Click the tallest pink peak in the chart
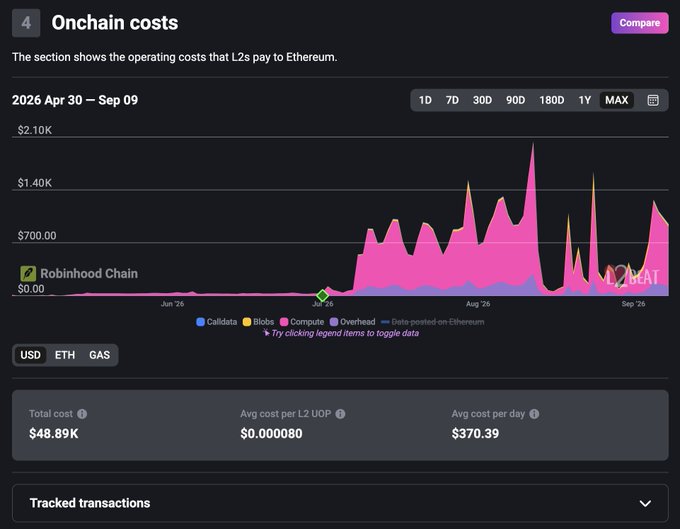Image resolution: width=680 pixels, height=529 pixels. coord(533,144)
